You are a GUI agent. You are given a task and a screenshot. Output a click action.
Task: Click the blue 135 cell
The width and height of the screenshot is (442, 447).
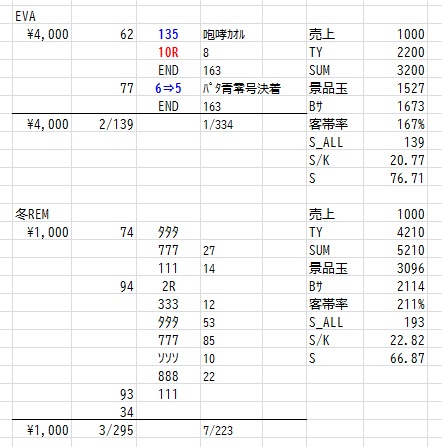click(168, 34)
